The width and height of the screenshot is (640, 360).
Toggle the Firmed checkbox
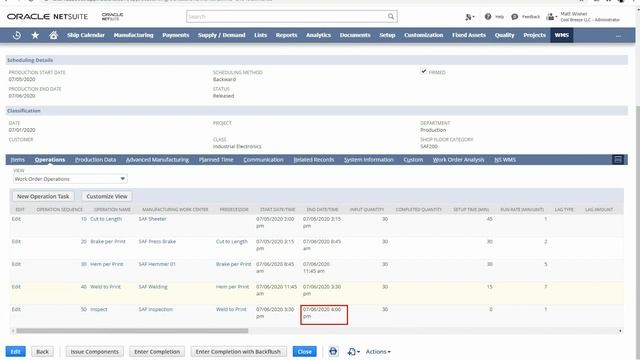(424, 71)
